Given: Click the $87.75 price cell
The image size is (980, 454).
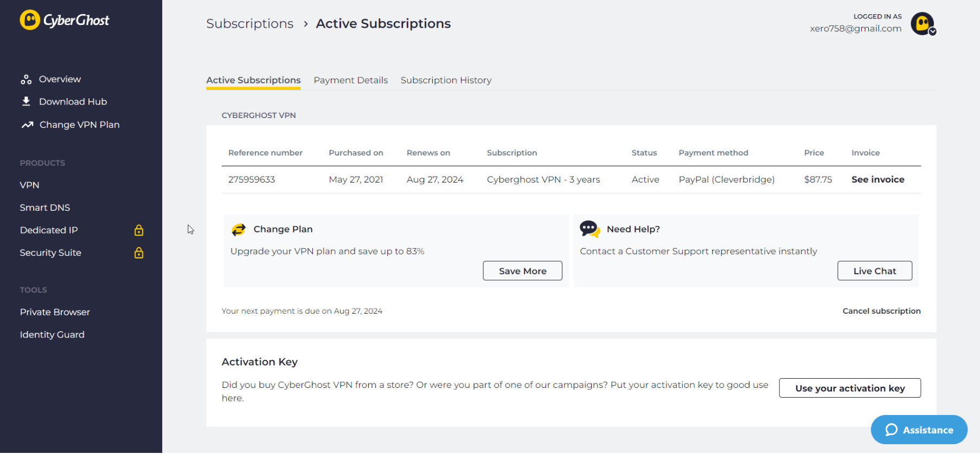Looking at the screenshot, I should point(818,179).
